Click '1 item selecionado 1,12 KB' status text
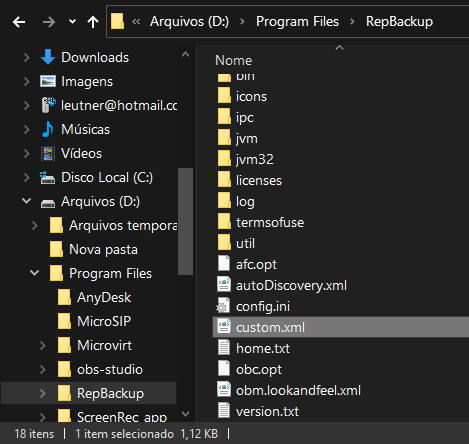 click(x=146, y=434)
